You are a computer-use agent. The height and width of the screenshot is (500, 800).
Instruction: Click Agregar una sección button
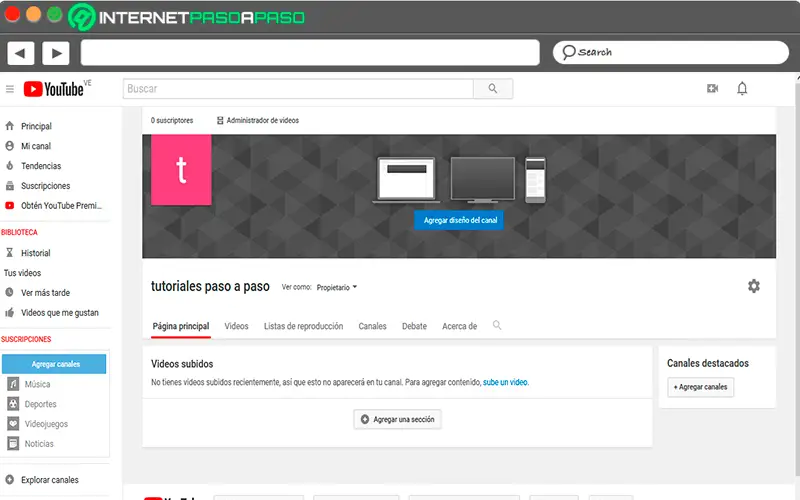click(397, 419)
